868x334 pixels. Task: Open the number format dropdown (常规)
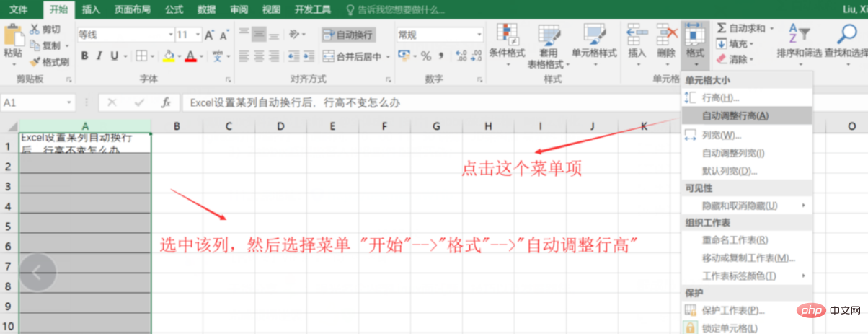[479, 35]
